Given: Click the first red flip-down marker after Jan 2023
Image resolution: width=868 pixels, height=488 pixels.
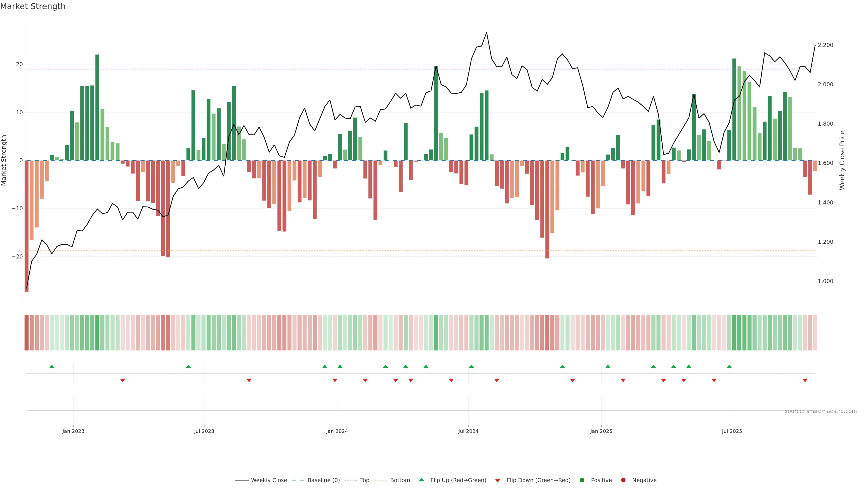Looking at the screenshot, I should [123, 380].
